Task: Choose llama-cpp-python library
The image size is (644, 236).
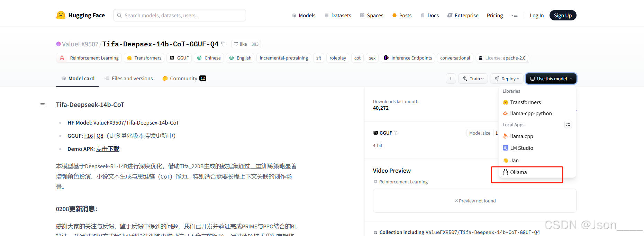Action: 537,113
